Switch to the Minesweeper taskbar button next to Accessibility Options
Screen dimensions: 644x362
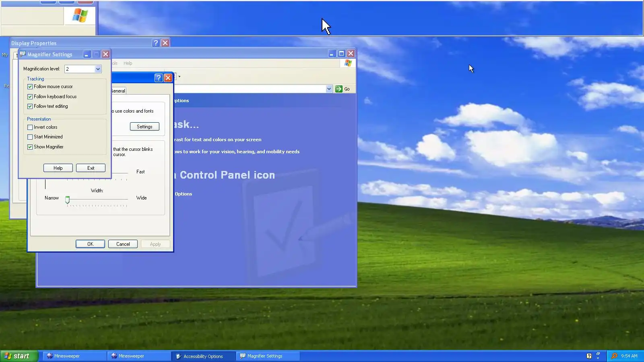pyautogui.click(x=139, y=356)
